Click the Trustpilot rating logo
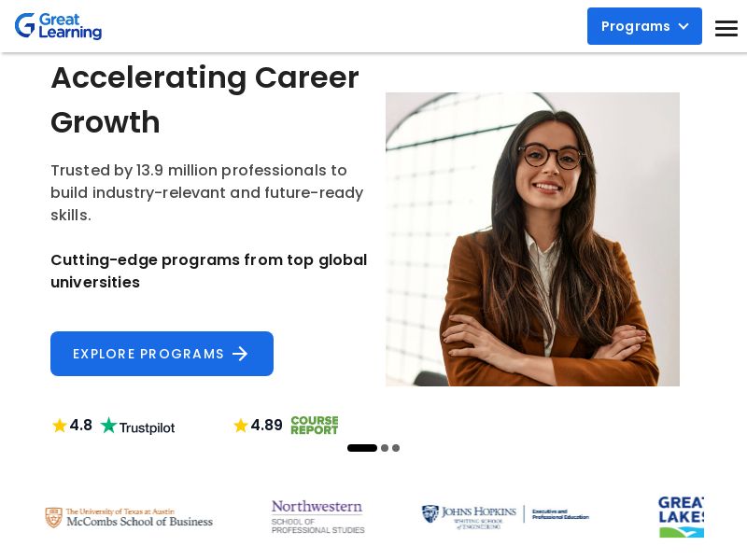The height and width of the screenshot is (560, 747). click(x=137, y=427)
